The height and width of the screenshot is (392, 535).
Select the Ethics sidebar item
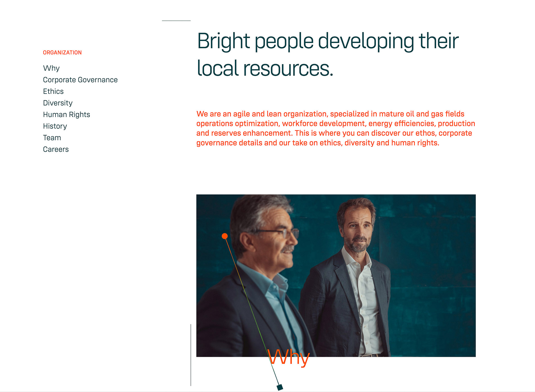coord(53,91)
